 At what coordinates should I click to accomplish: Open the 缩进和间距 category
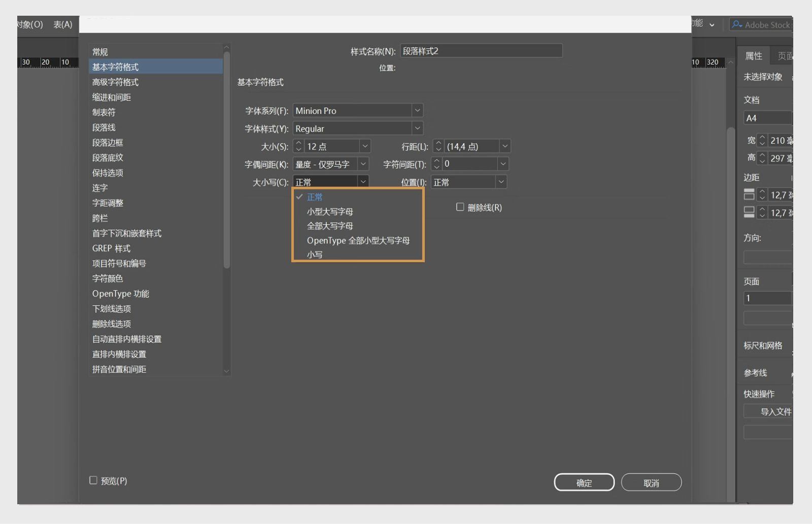156,97
